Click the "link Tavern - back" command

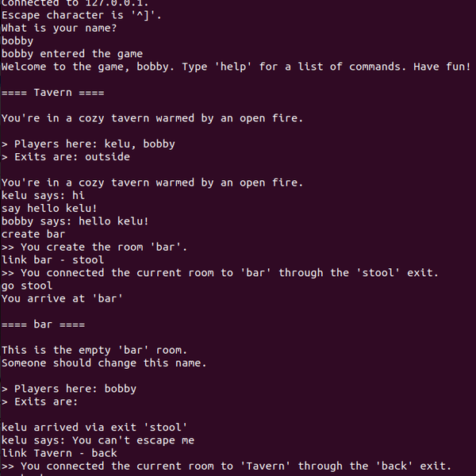(x=59, y=453)
